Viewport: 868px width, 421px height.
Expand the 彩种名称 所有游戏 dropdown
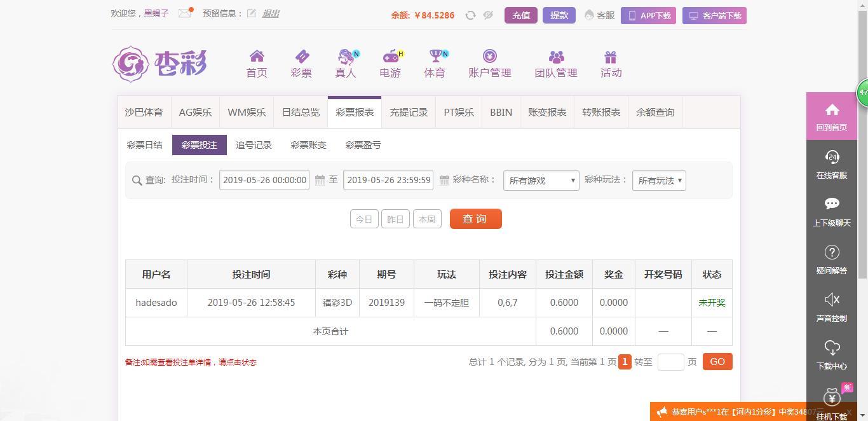[541, 181]
